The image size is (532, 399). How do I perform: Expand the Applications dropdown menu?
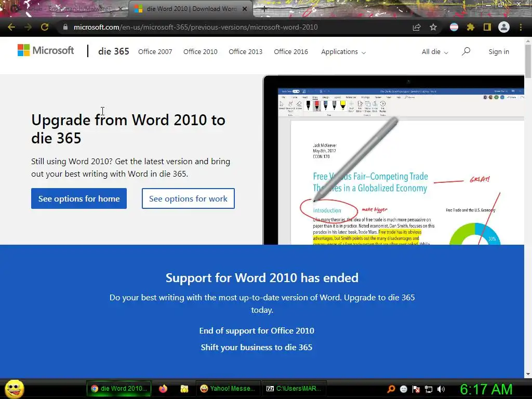click(x=343, y=51)
